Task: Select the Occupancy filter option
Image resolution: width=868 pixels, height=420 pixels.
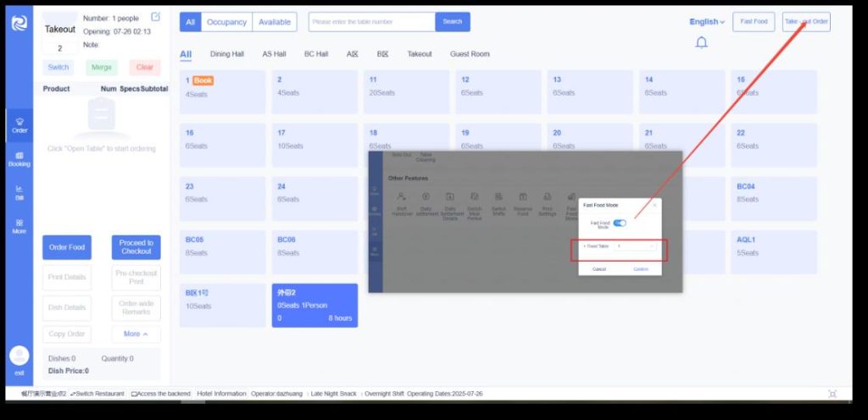Action: click(x=226, y=22)
